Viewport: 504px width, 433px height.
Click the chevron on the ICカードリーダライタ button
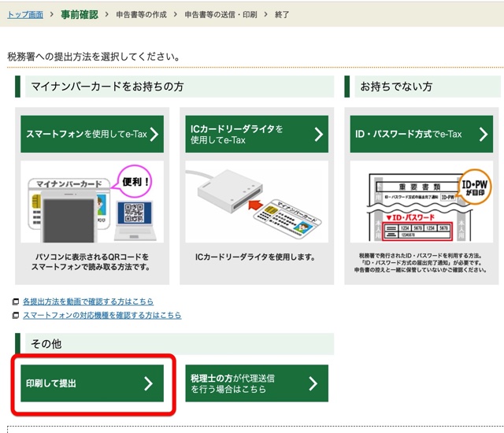tap(319, 135)
